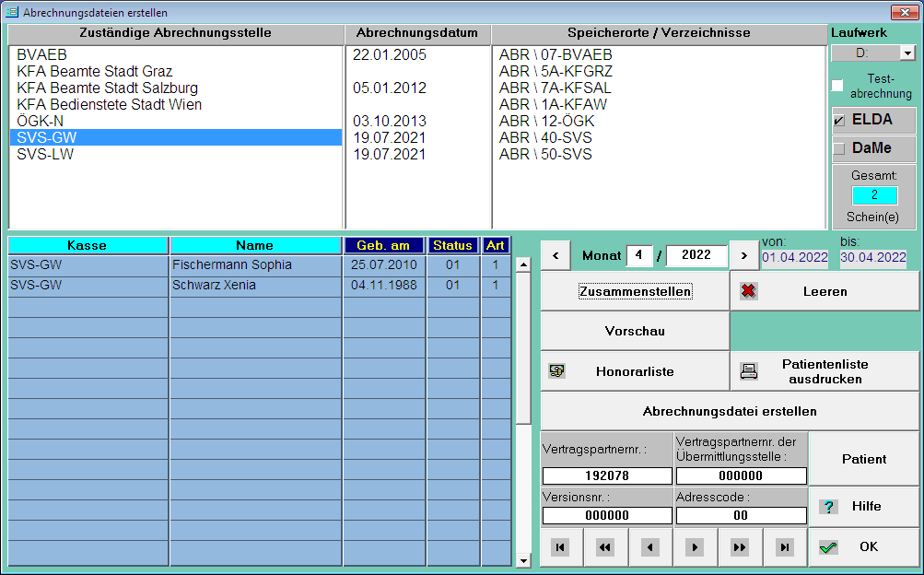Viewport: 924px width, 575px height.
Task: Select SVS-LW in the list
Action: tap(176, 154)
